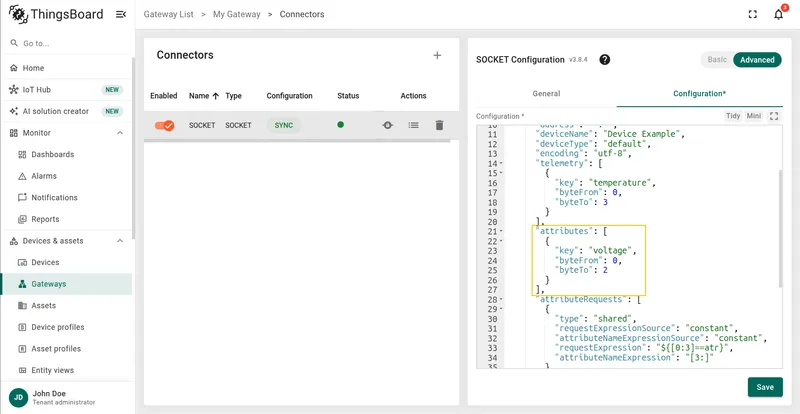Click "Device Example" value in editor

point(640,134)
